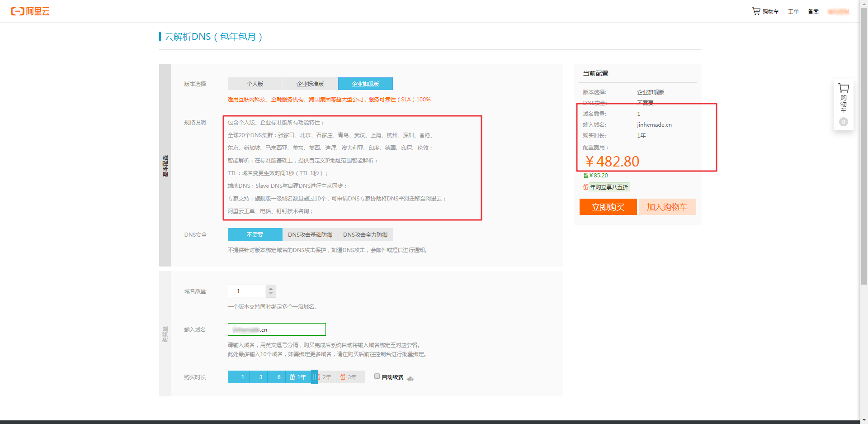Open the floating 购物车 side widget icon
Screen dimensions: 868x424
(844, 88)
